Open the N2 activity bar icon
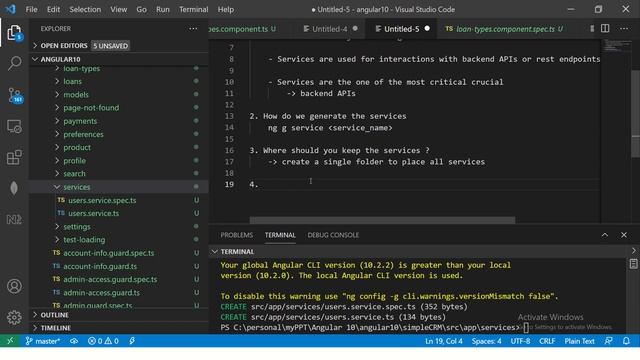640x360 pixels. (14, 220)
